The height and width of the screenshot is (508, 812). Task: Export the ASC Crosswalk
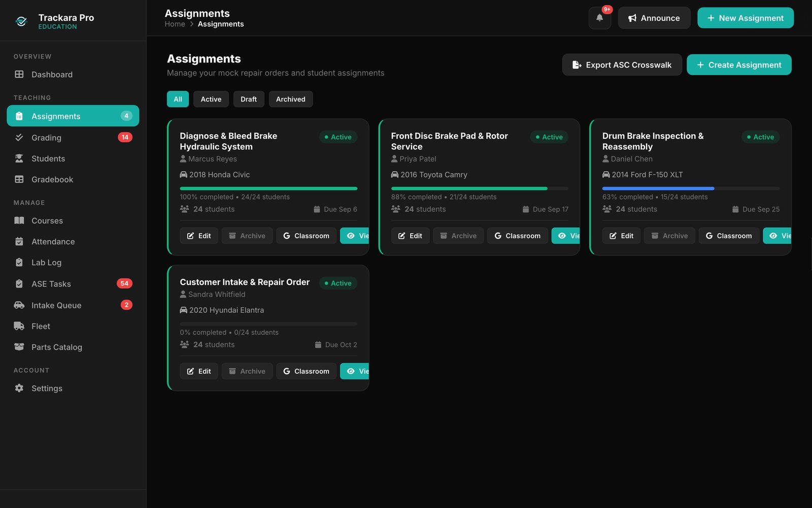click(x=622, y=65)
